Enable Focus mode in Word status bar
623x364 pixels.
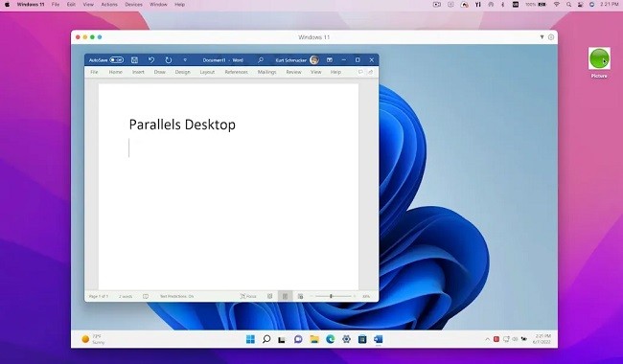pyautogui.click(x=248, y=296)
